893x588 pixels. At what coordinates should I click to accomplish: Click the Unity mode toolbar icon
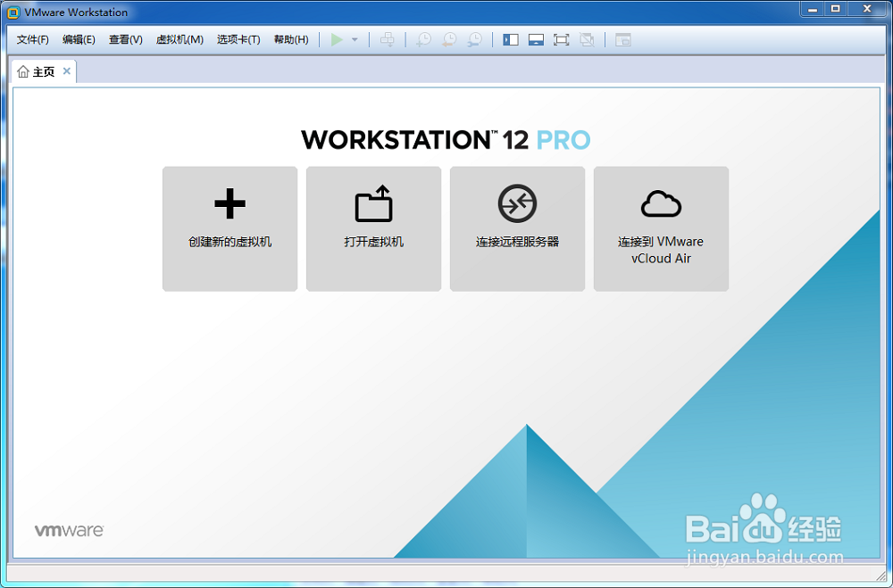click(x=587, y=40)
